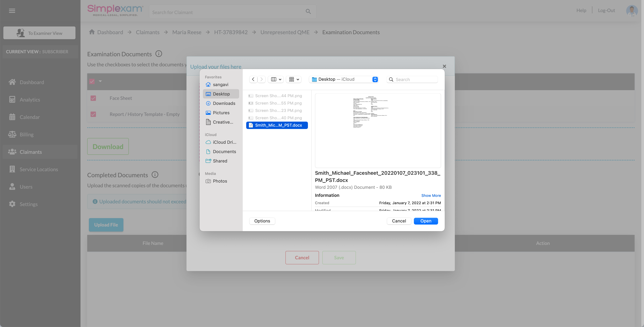The width and height of the screenshot is (644, 327).
Task: Click Show More information link
Action: (x=431, y=196)
